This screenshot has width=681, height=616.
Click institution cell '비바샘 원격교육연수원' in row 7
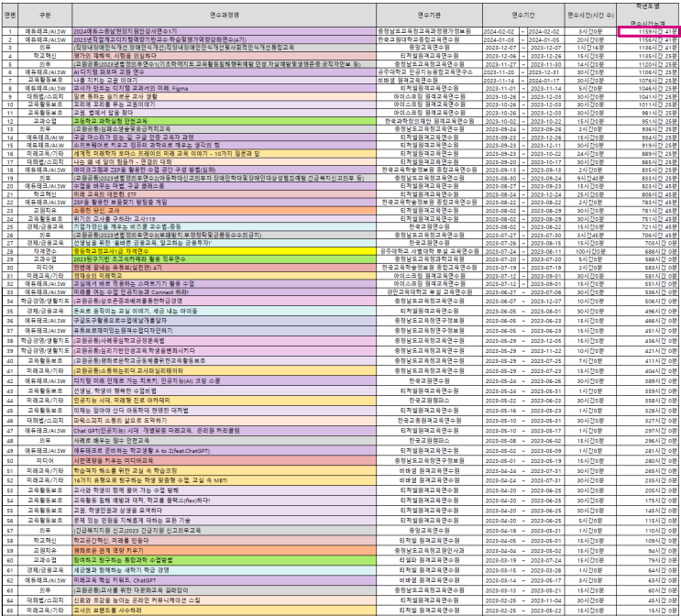[429, 80]
